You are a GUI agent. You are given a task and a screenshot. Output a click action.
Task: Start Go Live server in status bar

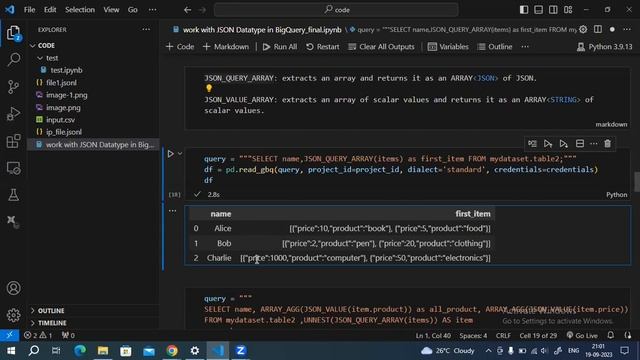click(582, 335)
